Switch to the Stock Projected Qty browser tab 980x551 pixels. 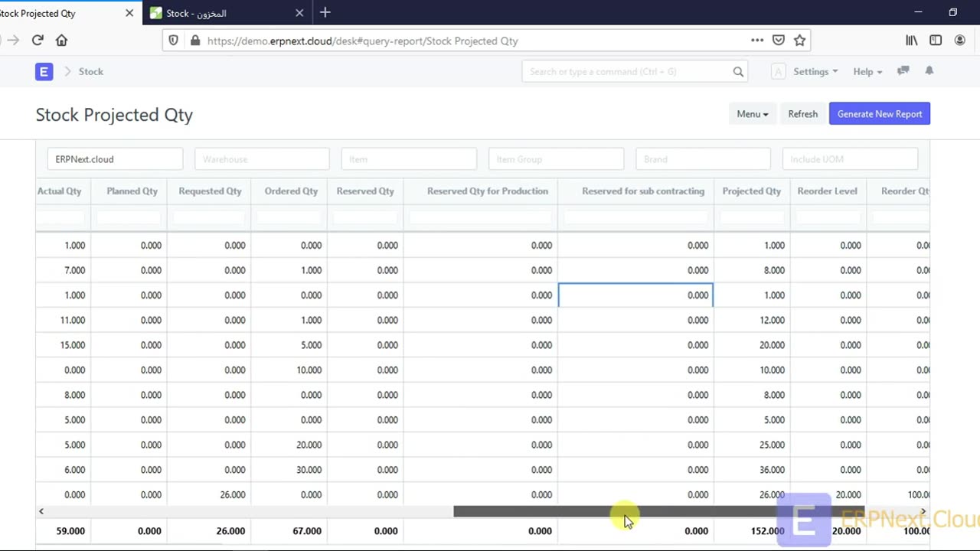61,13
